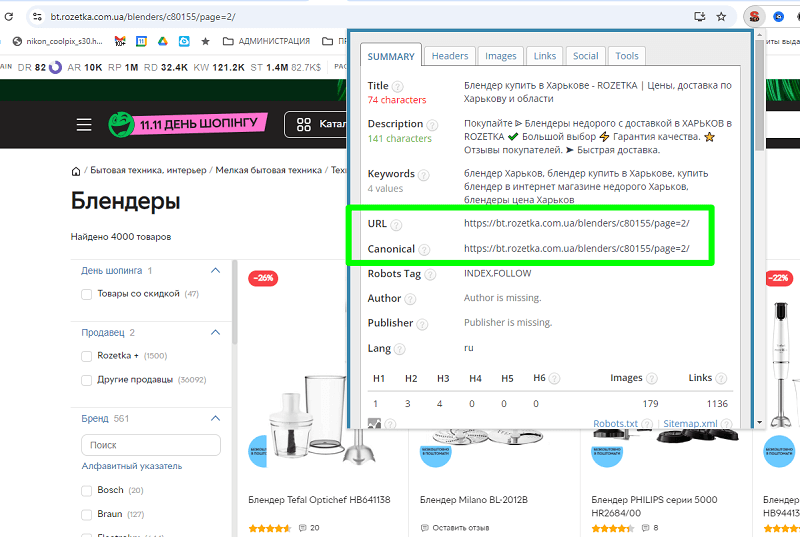Open the АДМИНИСТРАЦИЯ bookmarks folder

pyautogui.click(x=266, y=41)
